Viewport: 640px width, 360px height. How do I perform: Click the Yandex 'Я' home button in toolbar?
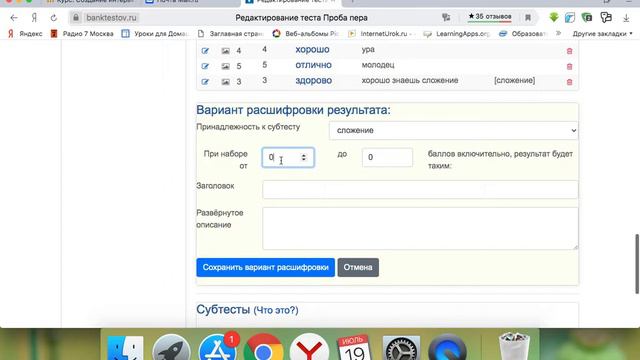click(x=34, y=18)
